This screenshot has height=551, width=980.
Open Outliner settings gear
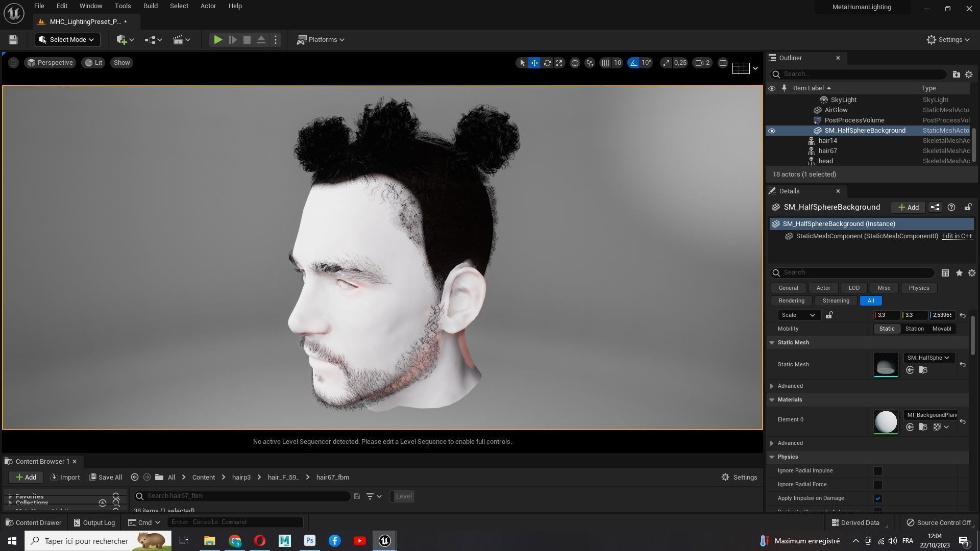(x=969, y=74)
